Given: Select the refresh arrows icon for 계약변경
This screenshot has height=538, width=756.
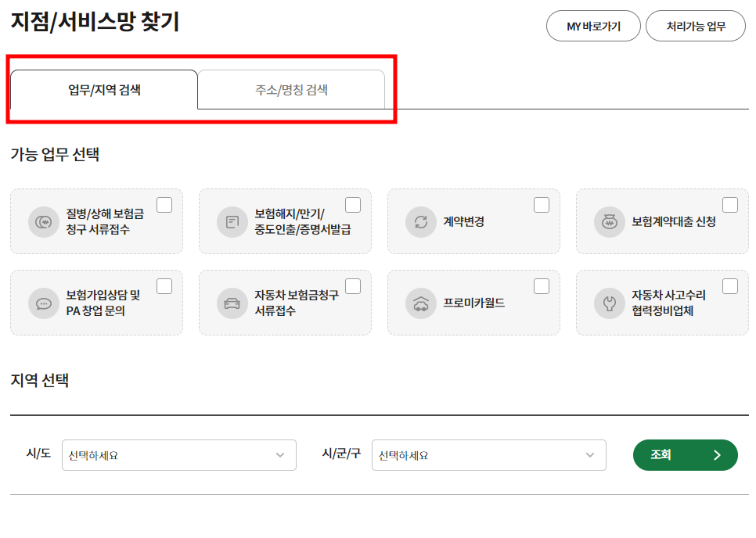Looking at the screenshot, I should click(x=420, y=221).
